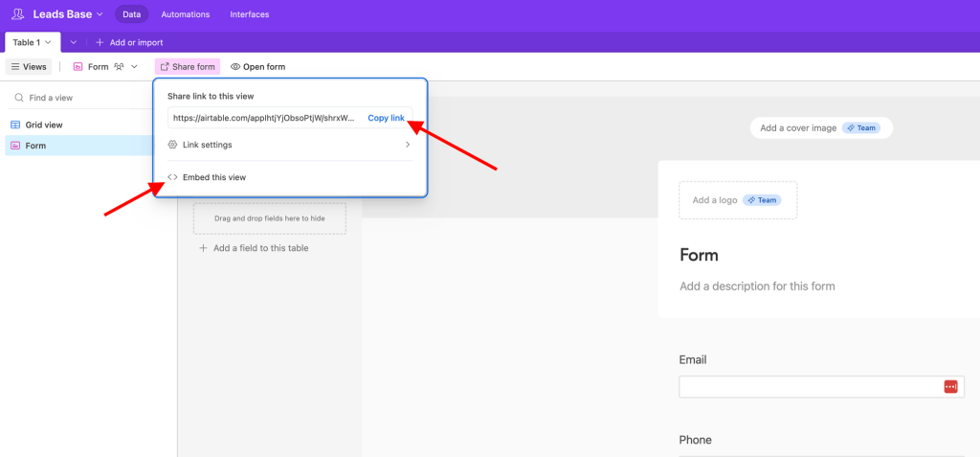Select the Form view in the sidebar

[78, 146]
